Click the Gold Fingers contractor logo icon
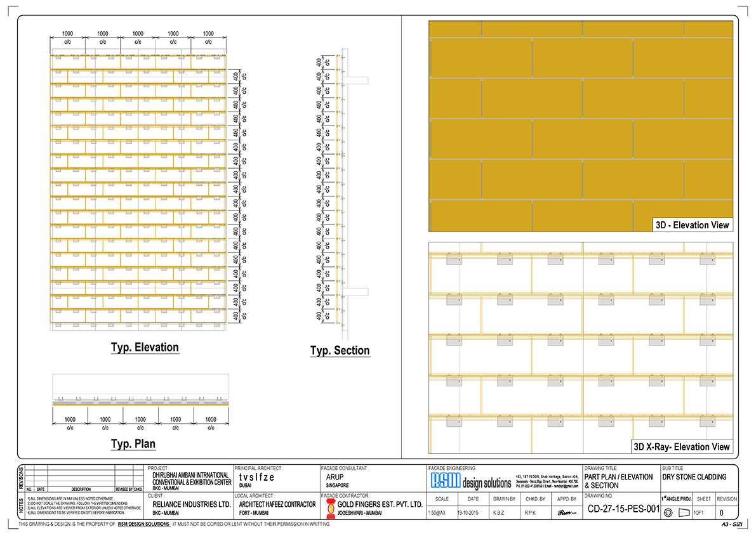Viewport: 756px width, 534px height. point(329,508)
